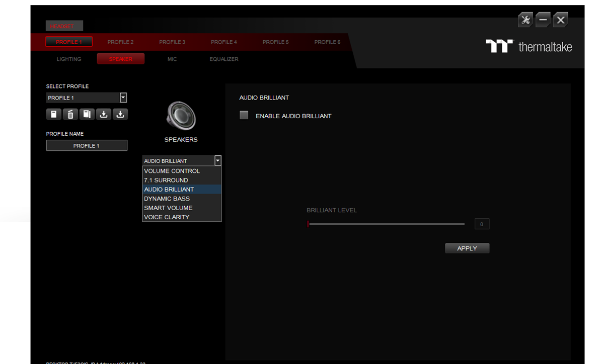Image resolution: width=604 pixels, height=364 pixels.
Task: Enable the Audio Brilliant checkbox
Action: tap(244, 115)
